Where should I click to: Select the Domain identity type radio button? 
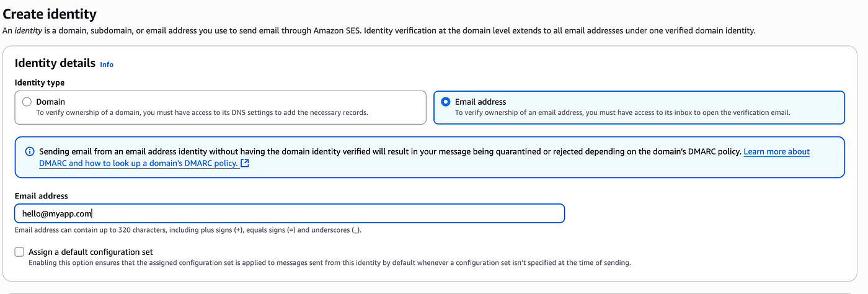27,102
